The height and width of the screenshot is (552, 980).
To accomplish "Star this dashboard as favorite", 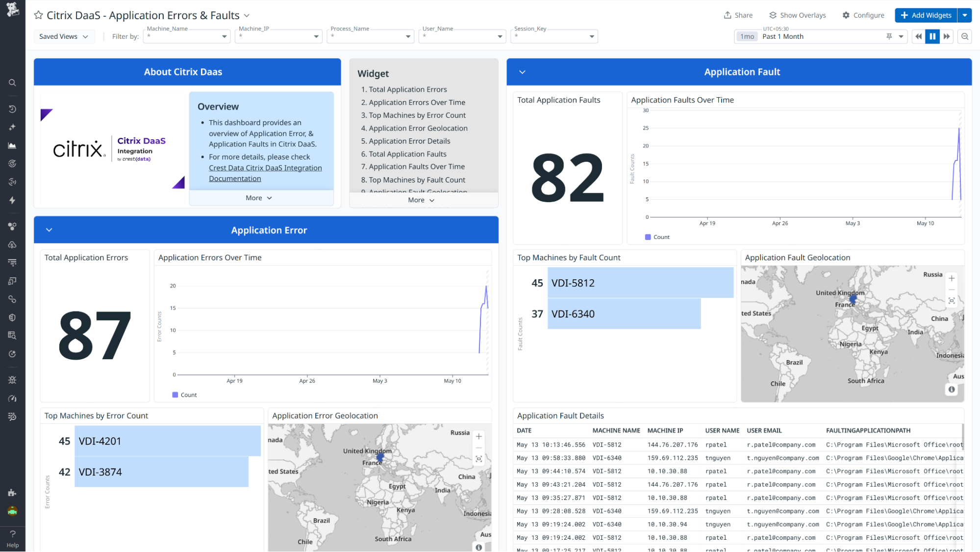I will (38, 15).
